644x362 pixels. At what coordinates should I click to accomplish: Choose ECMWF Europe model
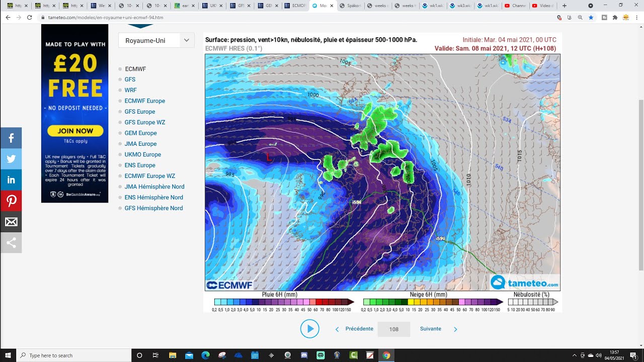click(x=145, y=101)
